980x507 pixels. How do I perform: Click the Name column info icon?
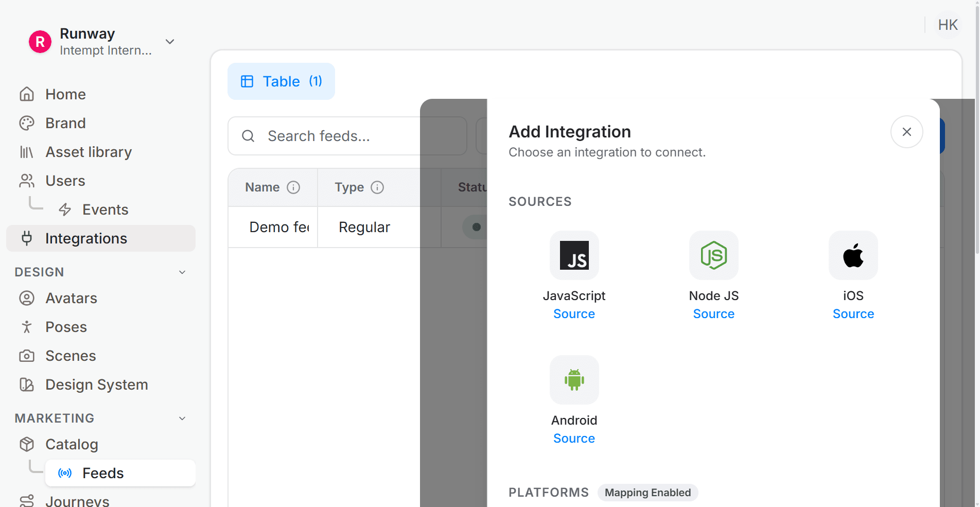coord(293,187)
